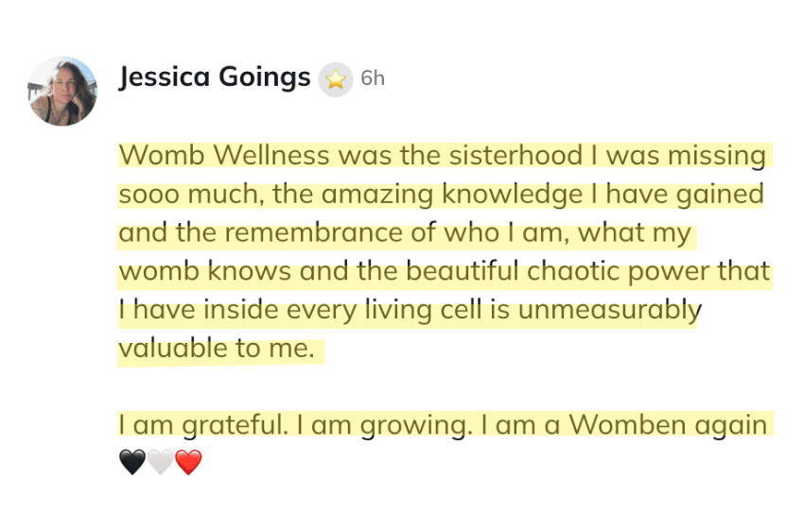Open the Jessica Goings name link
Screen dimensions: 803x532
(215, 77)
